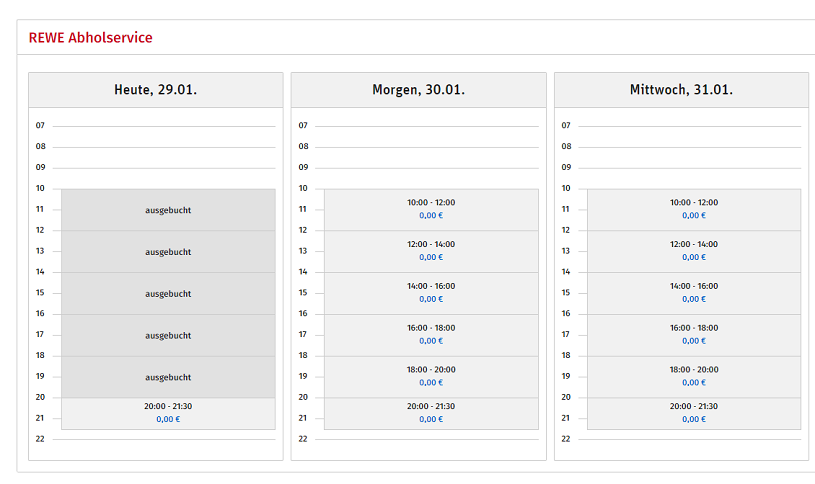Click today's last 'ausgebucht' slot before 20:00

[x=168, y=377]
